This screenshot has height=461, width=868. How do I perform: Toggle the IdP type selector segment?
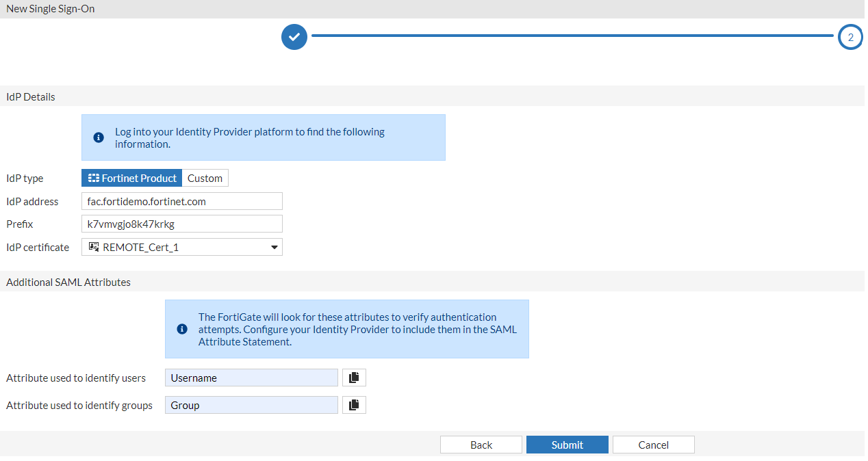[x=155, y=177]
